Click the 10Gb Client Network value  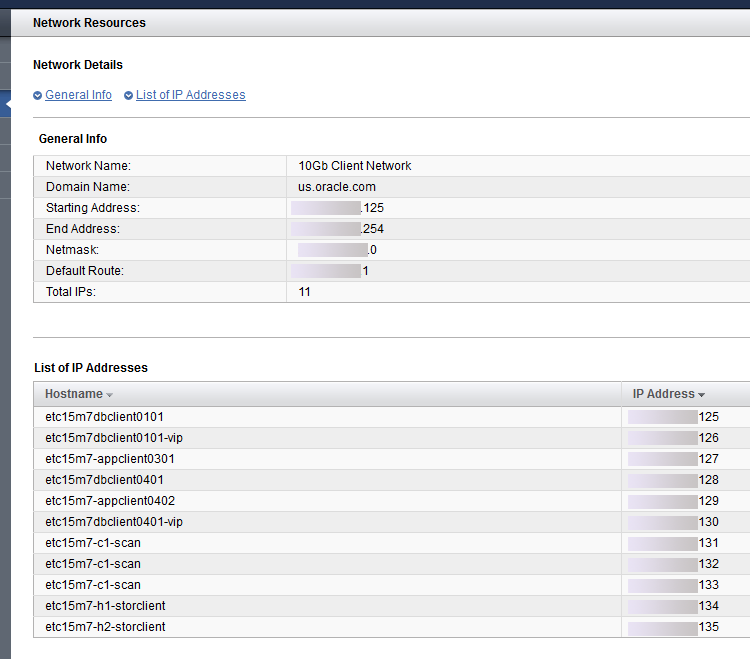pos(355,166)
